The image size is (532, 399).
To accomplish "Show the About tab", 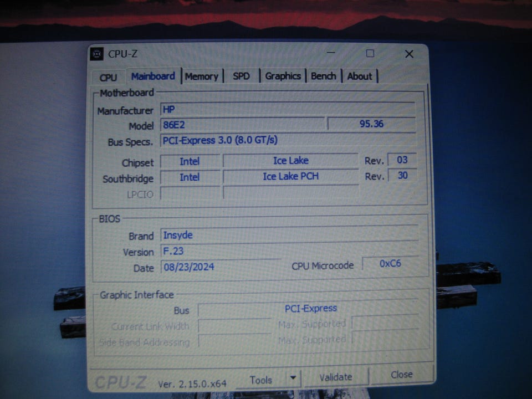I will coord(360,76).
